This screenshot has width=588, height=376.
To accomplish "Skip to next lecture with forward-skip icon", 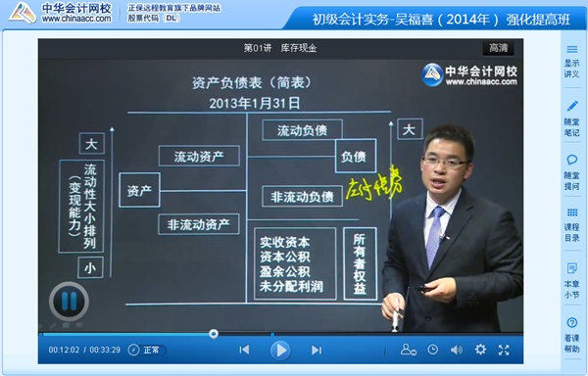I will tap(317, 350).
